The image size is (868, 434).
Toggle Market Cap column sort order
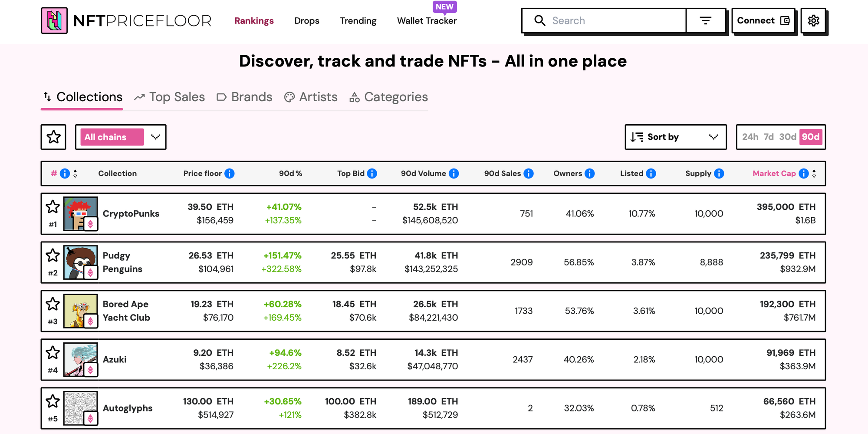click(815, 173)
